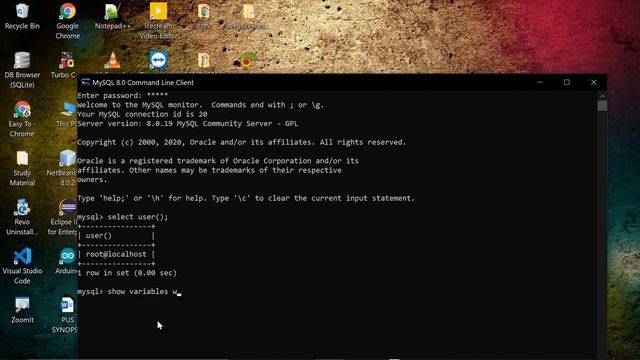The width and height of the screenshot is (640, 360).
Task: Click the MySQL 8.0 Command Line Client title
Action: click(143, 82)
